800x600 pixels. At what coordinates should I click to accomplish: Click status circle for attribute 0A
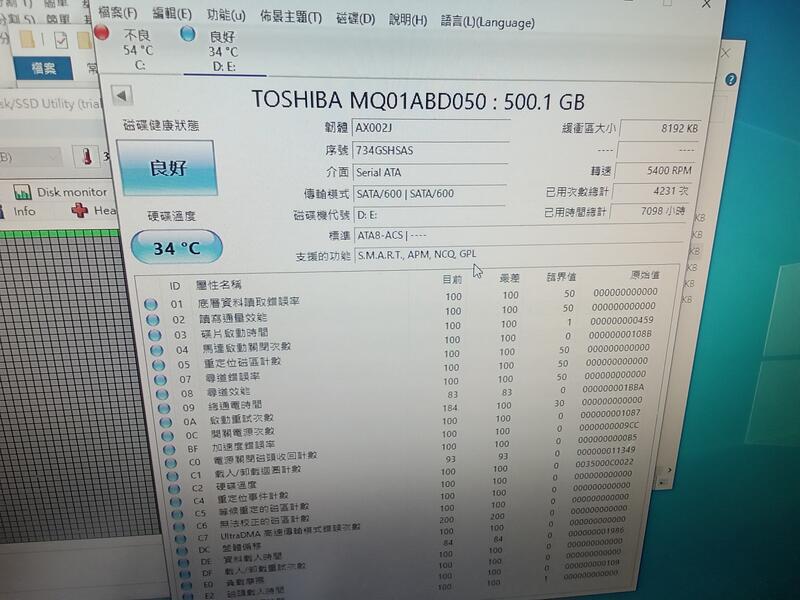tap(166, 422)
